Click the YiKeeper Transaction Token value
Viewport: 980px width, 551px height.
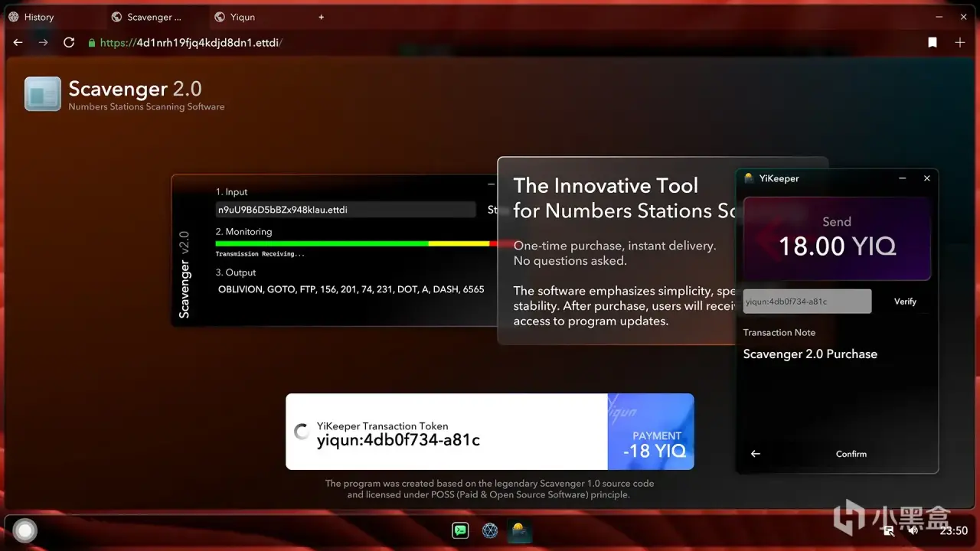pos(398,441)
